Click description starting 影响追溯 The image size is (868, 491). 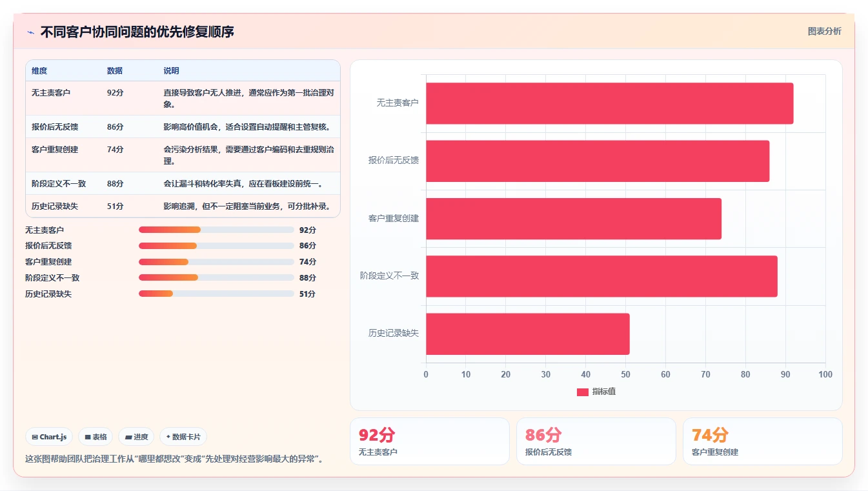247,206
